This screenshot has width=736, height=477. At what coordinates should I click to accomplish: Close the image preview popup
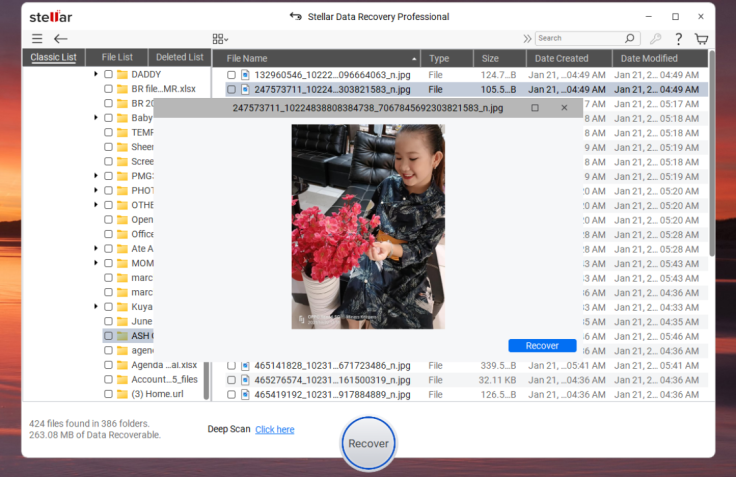(564, 107)
